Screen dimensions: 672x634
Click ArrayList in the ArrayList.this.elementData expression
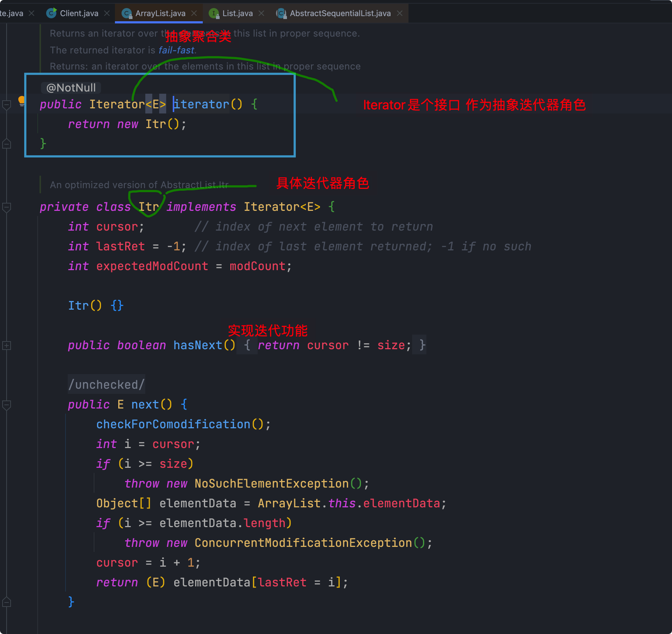[289, 503]
